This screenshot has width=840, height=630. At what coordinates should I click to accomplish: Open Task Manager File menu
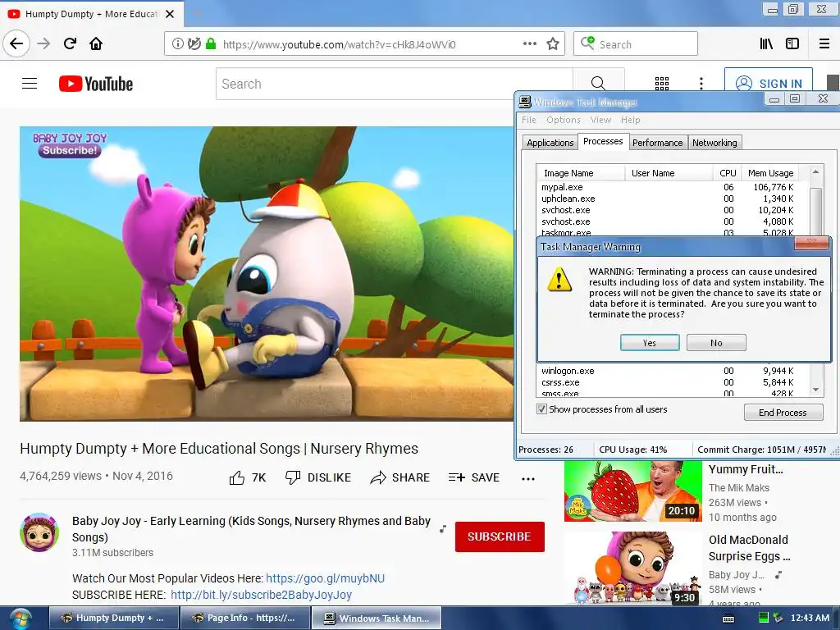click(529, 120)
